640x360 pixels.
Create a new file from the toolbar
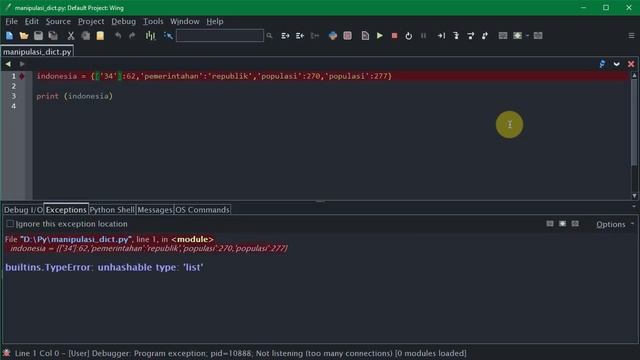9,36
